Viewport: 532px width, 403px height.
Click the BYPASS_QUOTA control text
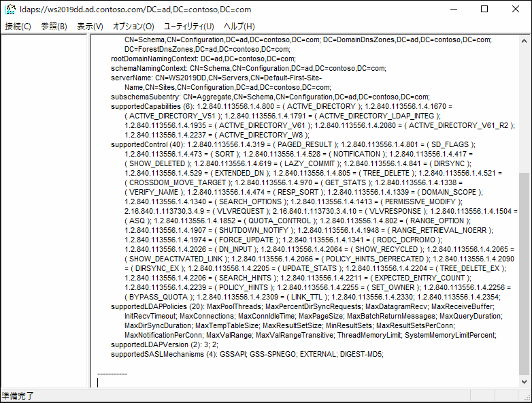[x=159, y=297]
